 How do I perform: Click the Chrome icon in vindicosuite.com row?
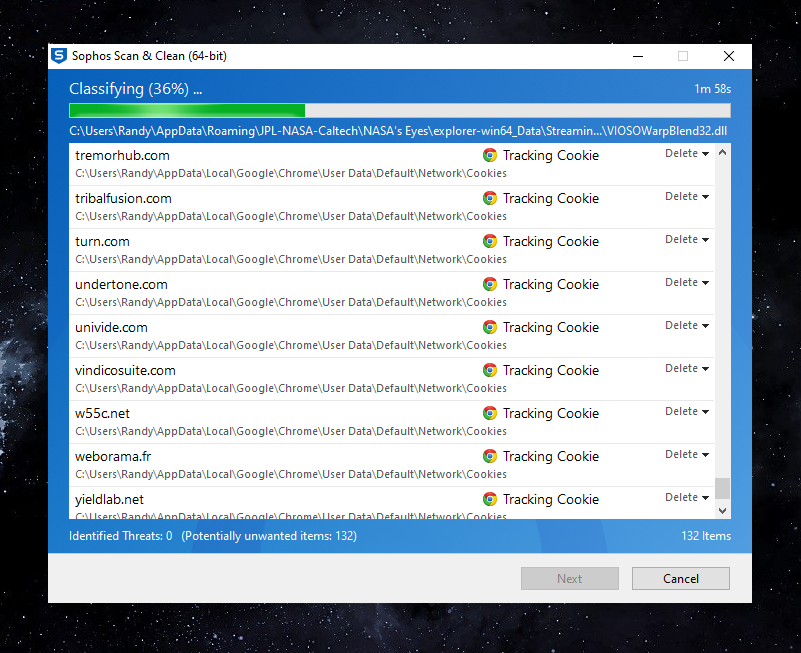(490, 369)
